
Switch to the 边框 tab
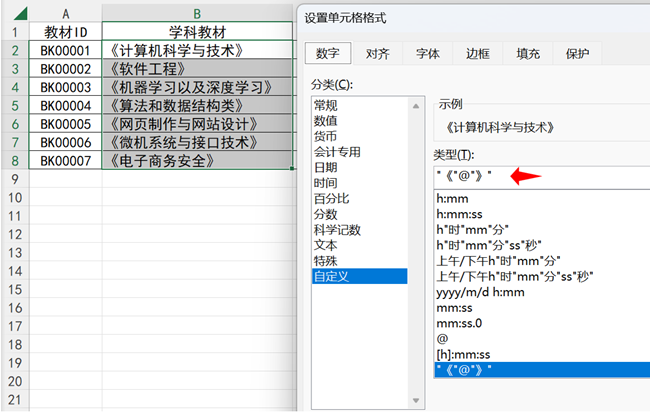[x=477, y=54]
